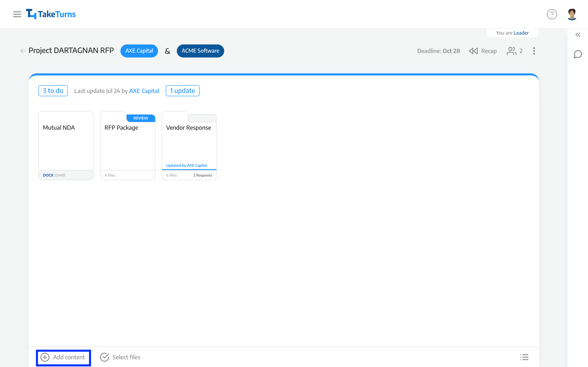The height and width of the screenshot is (367, 588).
Task: Expand the collapse sidebar chevron
Action: pyautogui.click(x=578, y=35)
